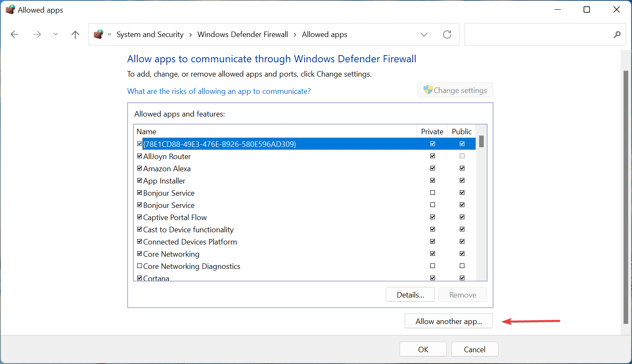Screen dimensions: 632x364
Task: Click Cancel to discard changes
Action: pyautogui.click(x=475, y=349)
